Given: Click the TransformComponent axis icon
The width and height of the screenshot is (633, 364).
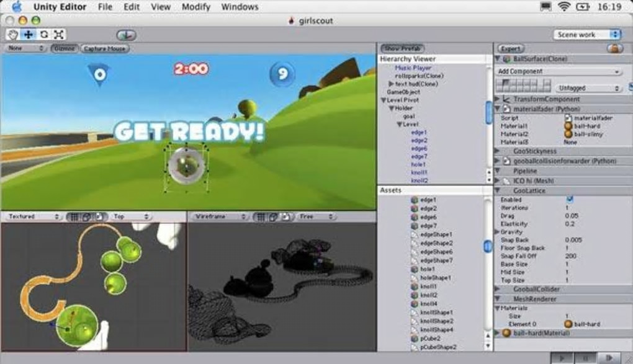Looking at the screenshot, I should (x=506, y=99).
